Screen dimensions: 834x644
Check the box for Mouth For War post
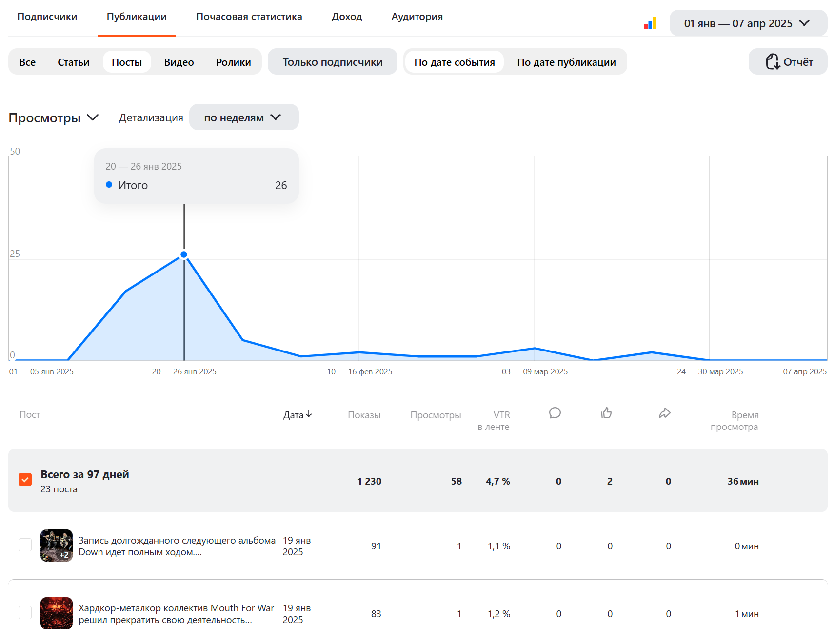(25, 613)
